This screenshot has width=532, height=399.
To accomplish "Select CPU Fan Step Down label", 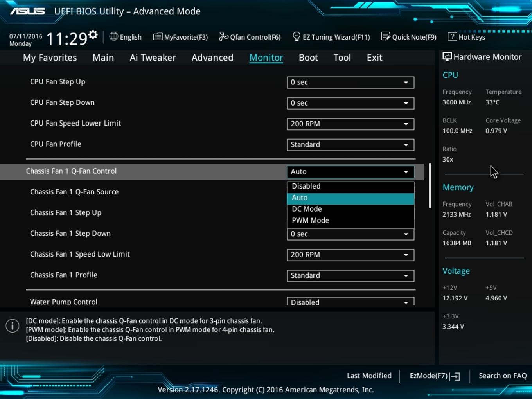I will pos(62,102).
